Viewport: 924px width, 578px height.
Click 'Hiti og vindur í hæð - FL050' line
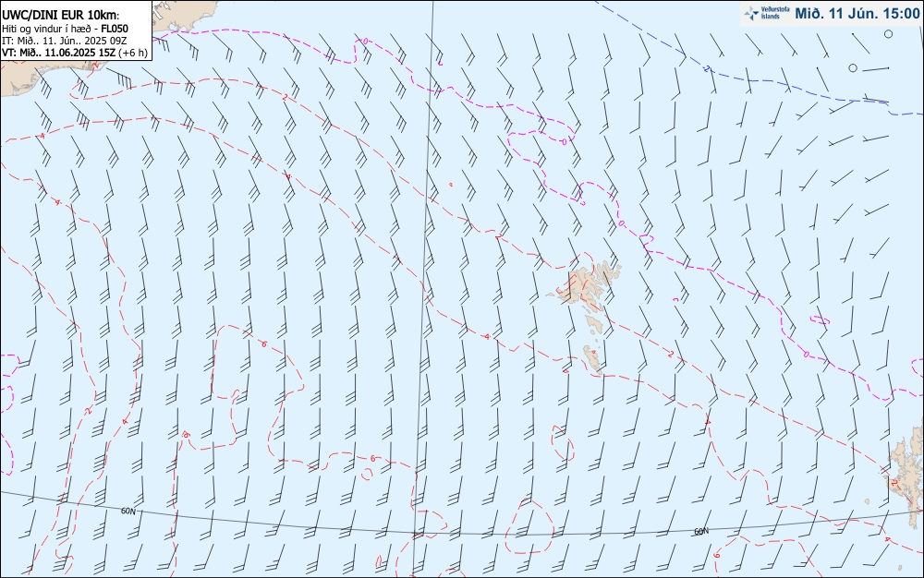click(x=66, y=29)
